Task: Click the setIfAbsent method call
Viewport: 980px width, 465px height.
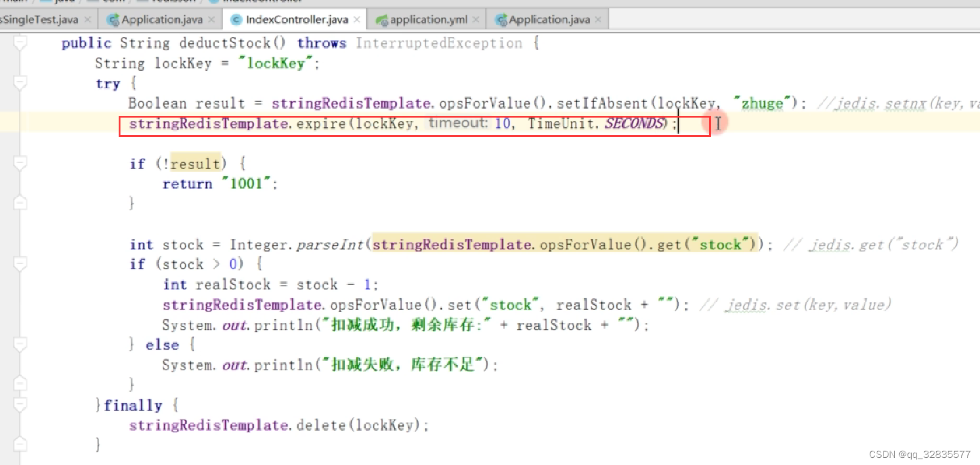Action: point(602,103)
